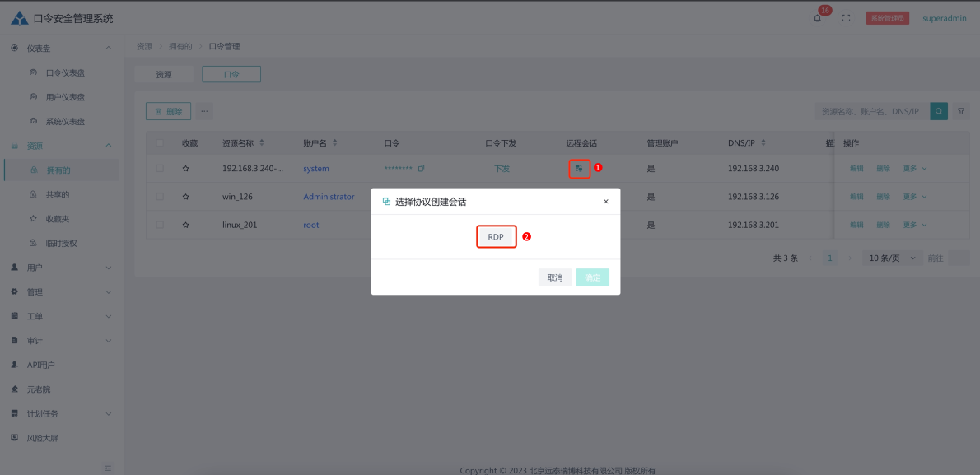Check the linux_201 row checkbox
The height and width of the screenshot is (475, 980).
(x=160, y=225)
